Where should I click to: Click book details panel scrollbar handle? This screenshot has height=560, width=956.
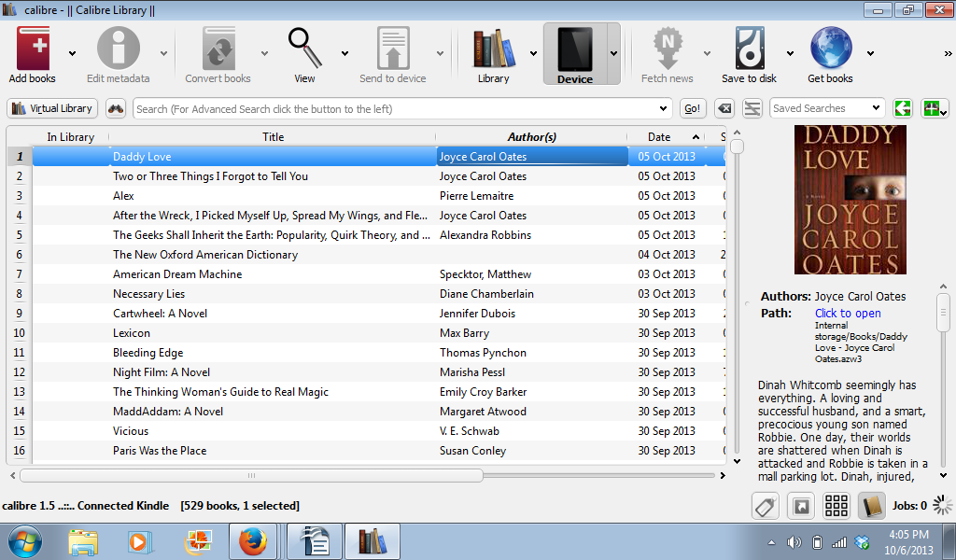[x=943, y=313]
